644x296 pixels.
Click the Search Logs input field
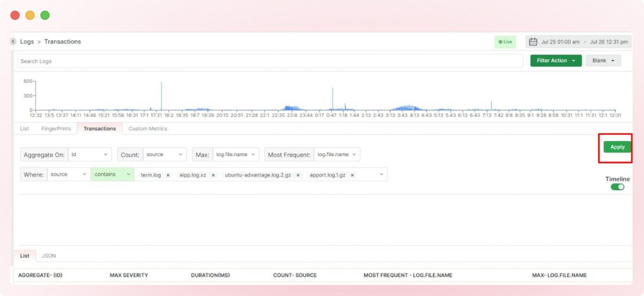click(x=268, y=61)
